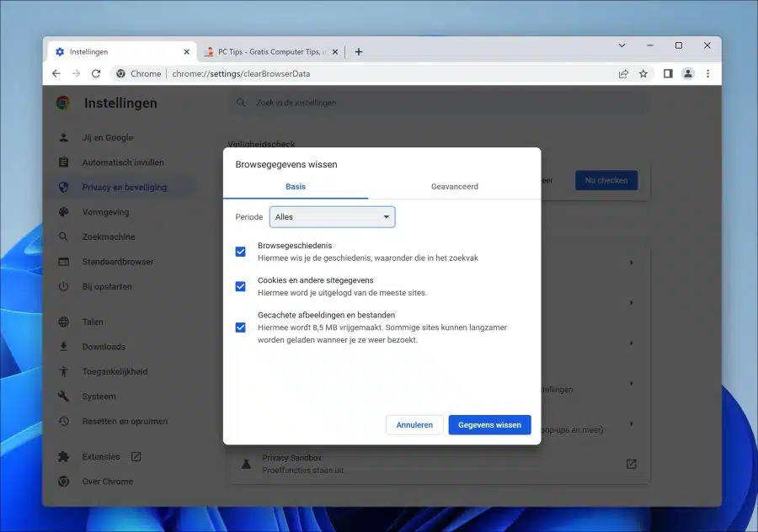Click the Resetten en opruimen icon

pos(63,422)
